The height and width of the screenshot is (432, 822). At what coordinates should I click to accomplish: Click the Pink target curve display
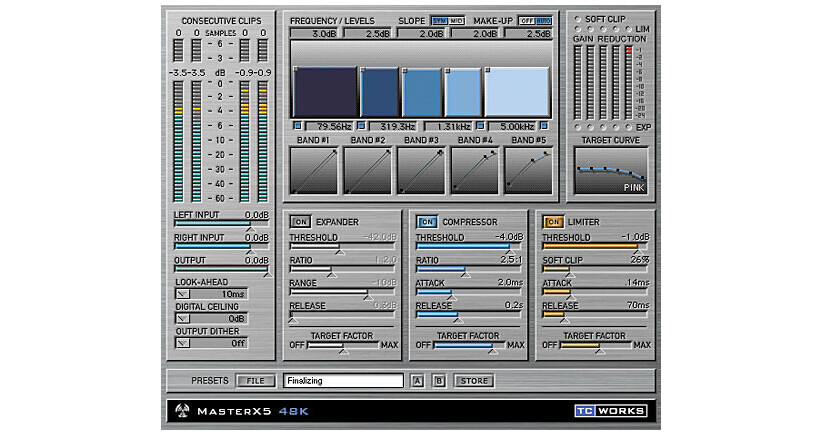tap(611, 171)
